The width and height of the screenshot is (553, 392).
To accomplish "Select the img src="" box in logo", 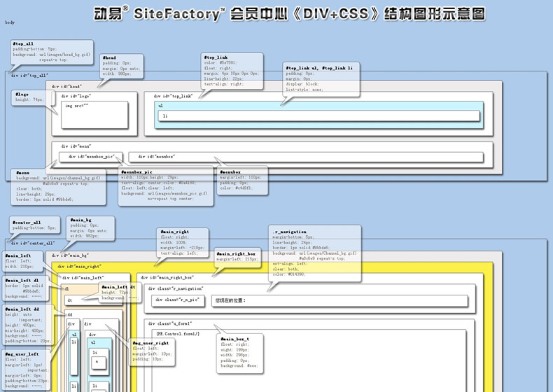I will [x=94, y=115].
